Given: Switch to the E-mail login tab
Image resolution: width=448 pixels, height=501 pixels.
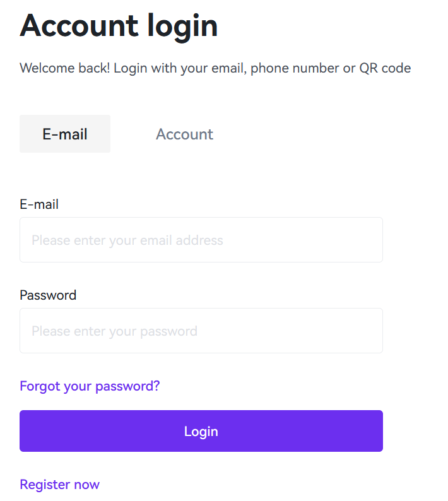Looking at the screenshot, I should 65,134.
